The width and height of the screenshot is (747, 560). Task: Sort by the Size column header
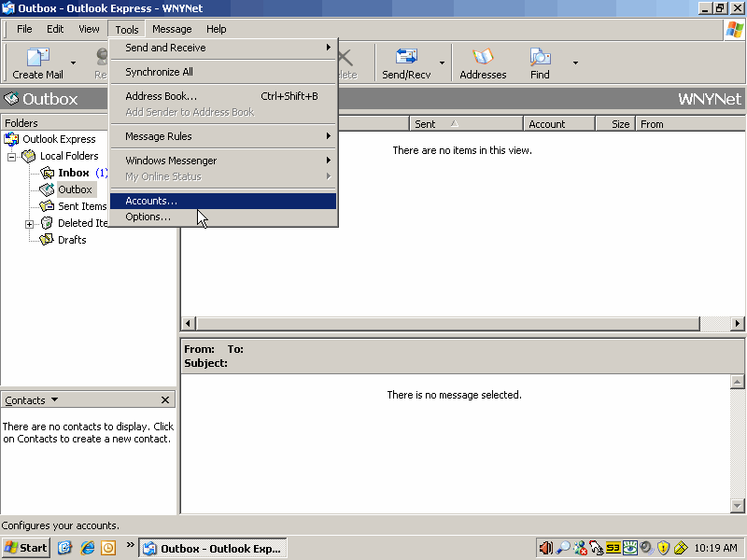tap(615, 124)
